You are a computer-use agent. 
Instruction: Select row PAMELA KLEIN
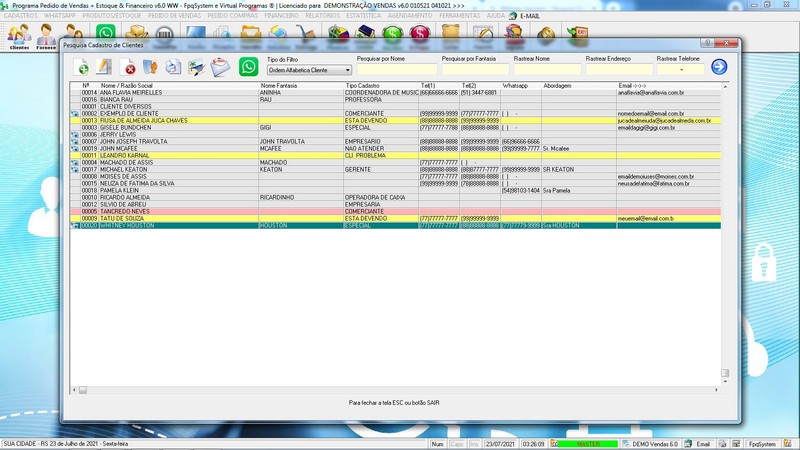coord(395,190)
